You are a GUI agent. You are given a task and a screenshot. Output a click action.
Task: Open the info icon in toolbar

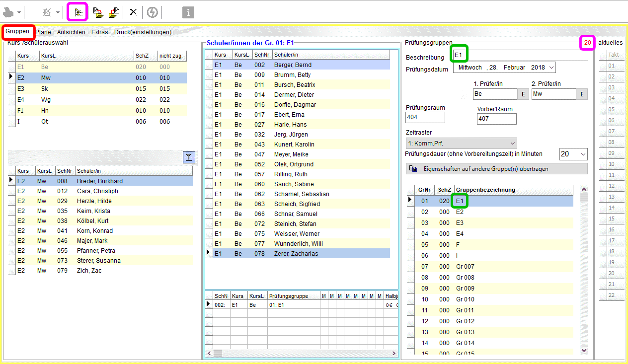pyautogui.click(x=188, y=12)
